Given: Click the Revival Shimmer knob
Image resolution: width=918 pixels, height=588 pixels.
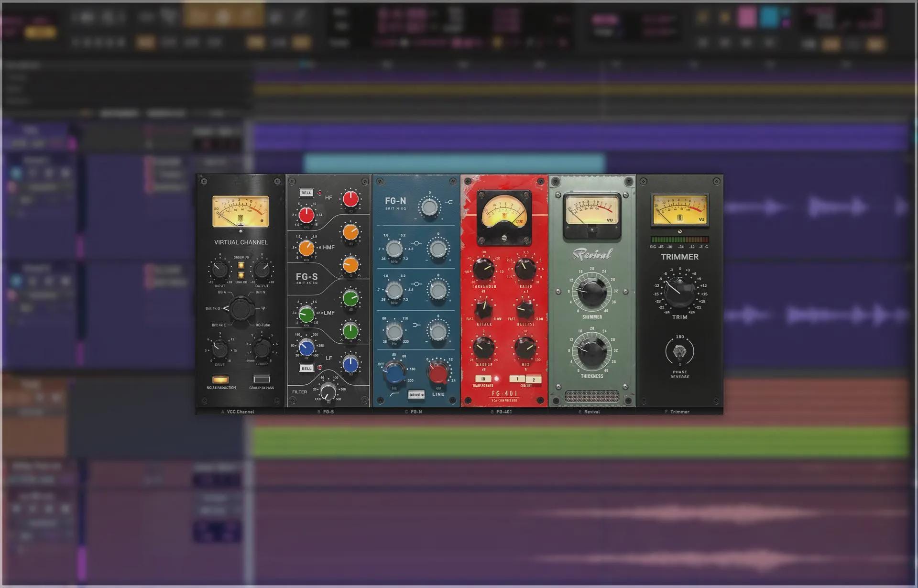Looking at the screenshot, I should [592, 292].
